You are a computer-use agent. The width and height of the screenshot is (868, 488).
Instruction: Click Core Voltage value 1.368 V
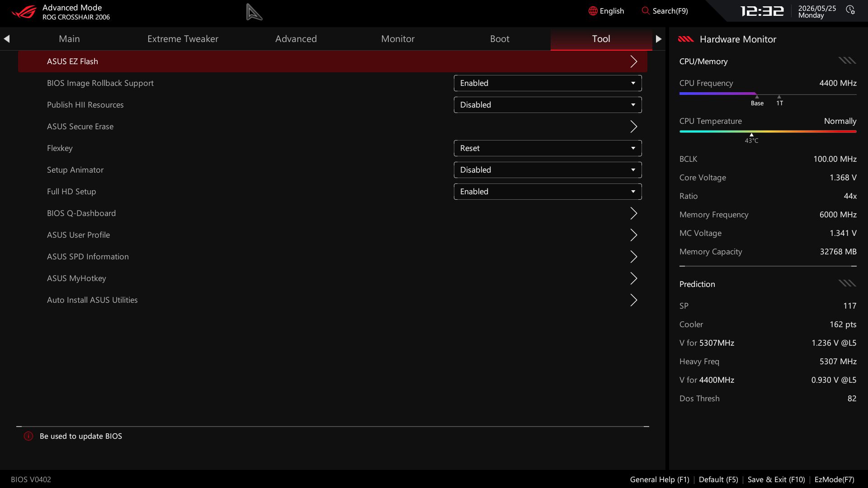[x=843, y=178]
